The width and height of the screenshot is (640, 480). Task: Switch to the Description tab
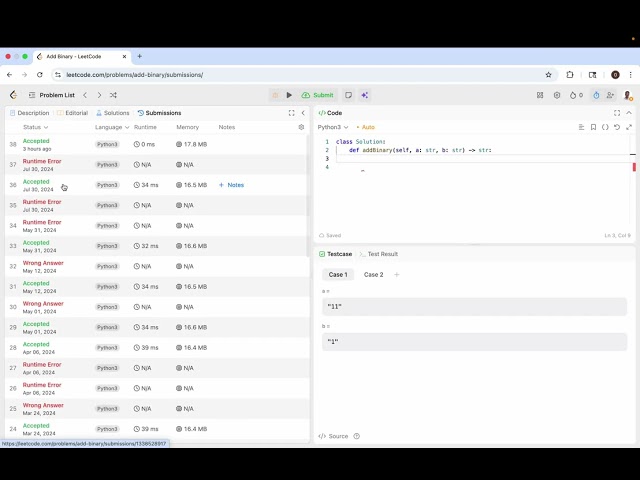point(29,113)
